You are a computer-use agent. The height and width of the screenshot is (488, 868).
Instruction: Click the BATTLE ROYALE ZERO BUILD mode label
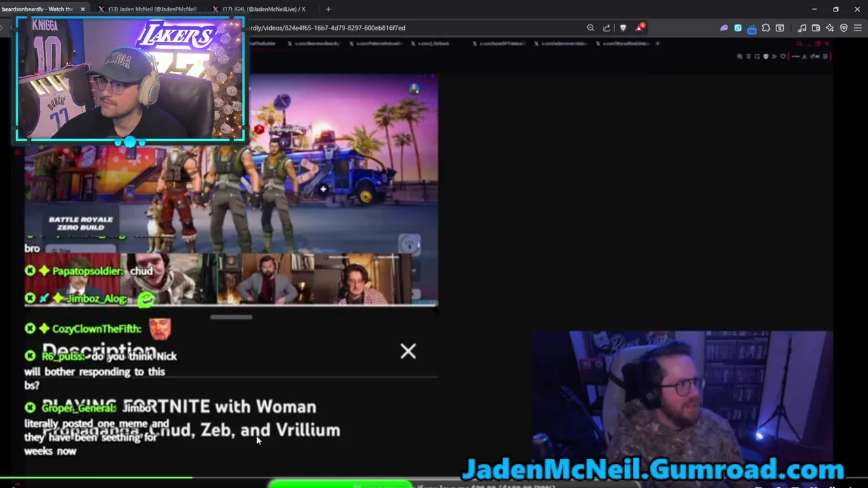[81, 223]
